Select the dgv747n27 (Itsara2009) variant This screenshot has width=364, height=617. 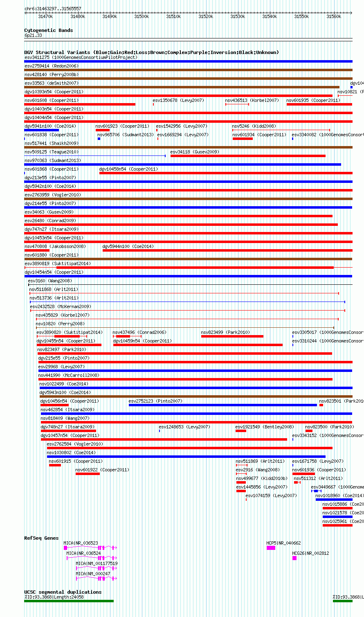tap(52, 230)
